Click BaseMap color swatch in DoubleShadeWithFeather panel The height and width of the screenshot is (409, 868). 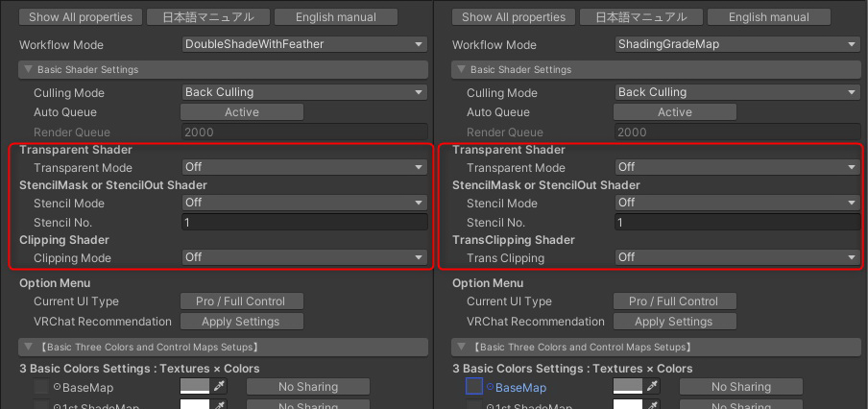(195, 387)
